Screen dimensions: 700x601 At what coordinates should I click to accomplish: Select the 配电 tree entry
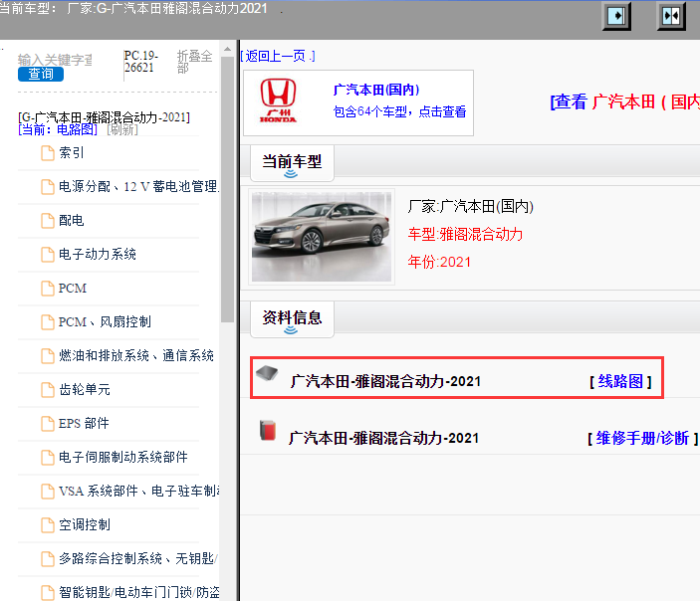[x=72, y=220]
